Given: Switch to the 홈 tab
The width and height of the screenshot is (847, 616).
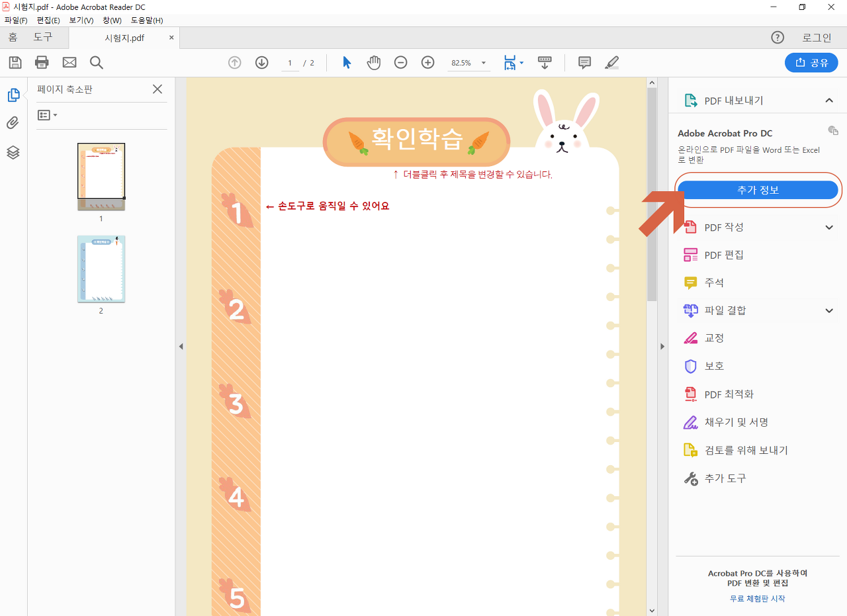Looking at the screenshot, I should pos(13,38).
